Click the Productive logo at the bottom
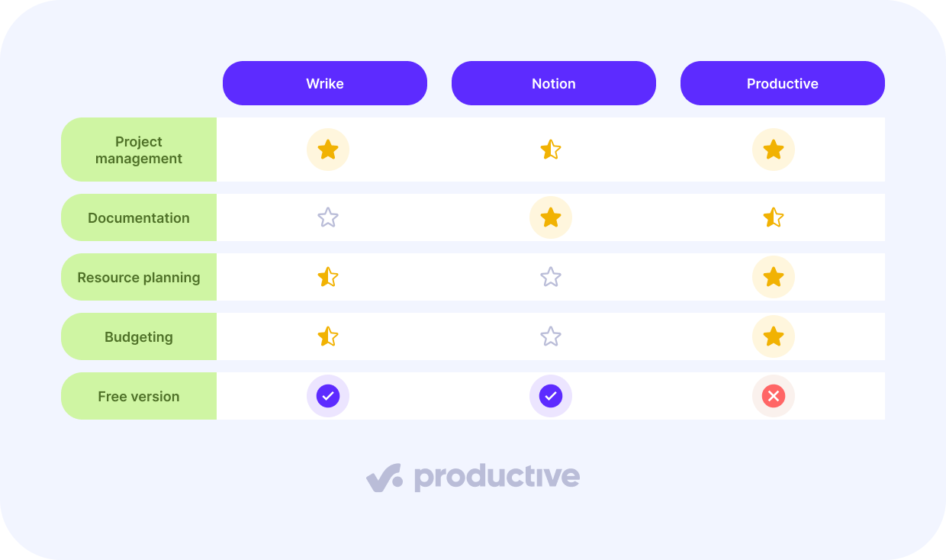Screen dimensions: 946x560 pyautogui.click(x=473, y=478)
